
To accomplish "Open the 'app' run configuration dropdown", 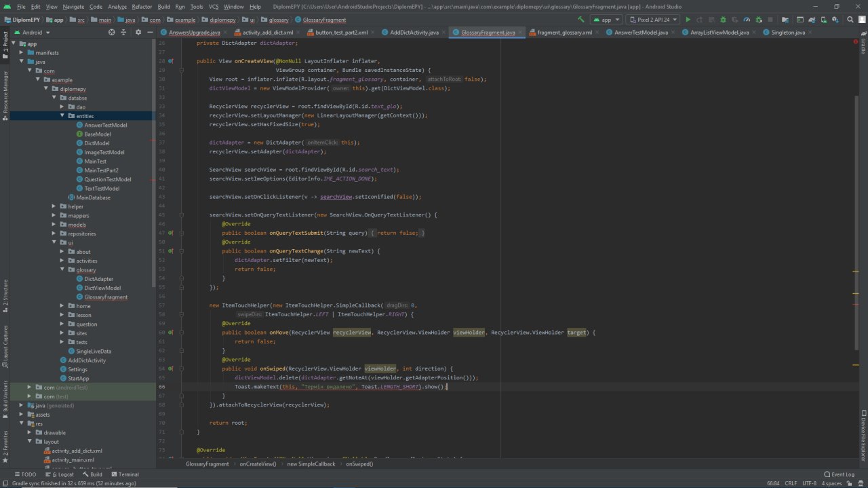I will click(606, 20).
